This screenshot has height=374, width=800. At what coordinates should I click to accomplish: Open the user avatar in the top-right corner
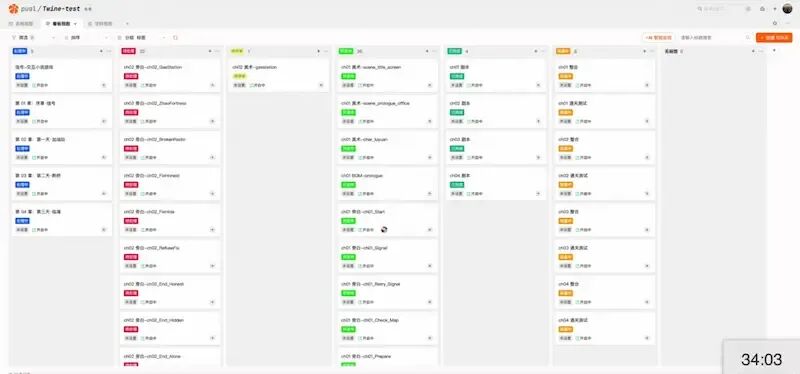tap(787, 9)
